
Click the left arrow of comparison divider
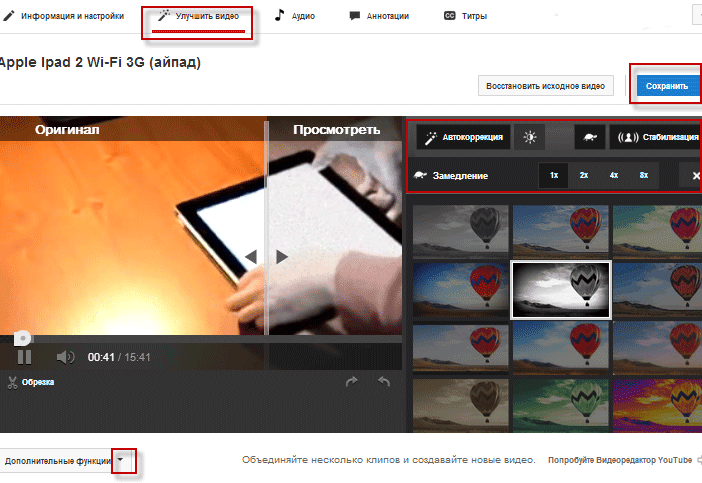[251, 256]
